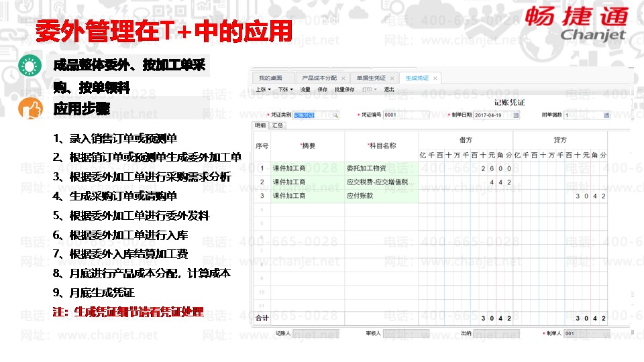
Task: Select row 1 summary 课件加工商
Action: [307, 168]
